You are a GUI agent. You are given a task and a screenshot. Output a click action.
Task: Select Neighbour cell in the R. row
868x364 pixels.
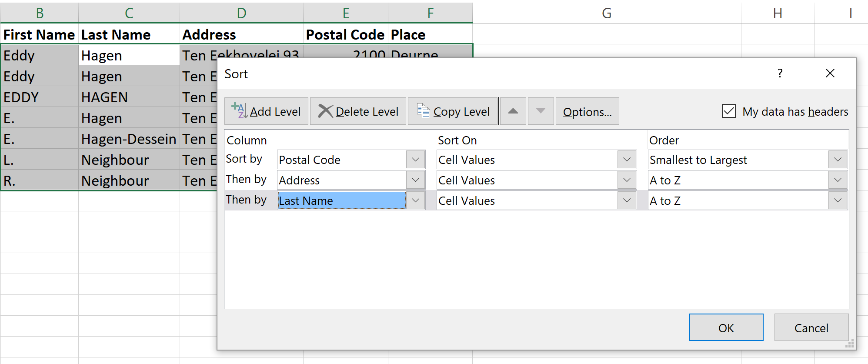click(x=129, y=180)
